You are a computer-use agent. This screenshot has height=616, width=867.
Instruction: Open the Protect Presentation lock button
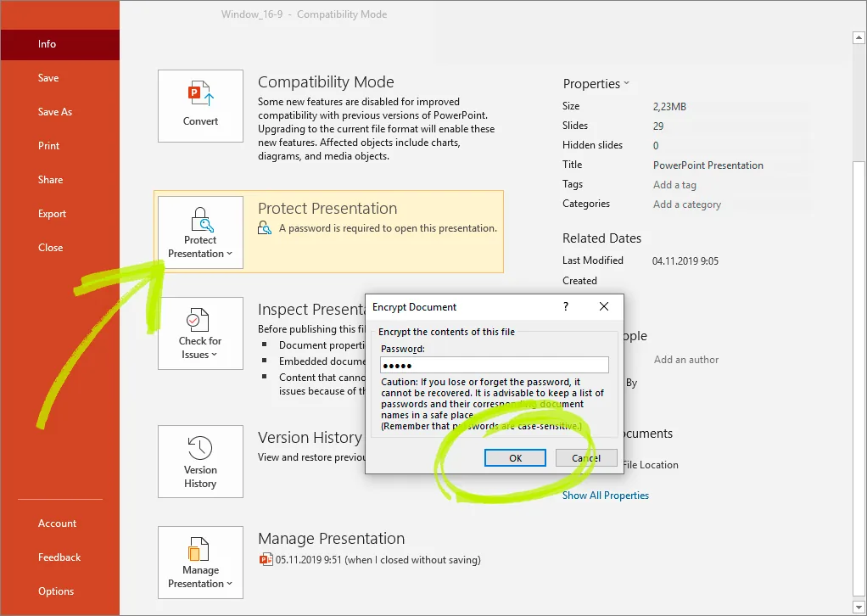tap(200, 232)
